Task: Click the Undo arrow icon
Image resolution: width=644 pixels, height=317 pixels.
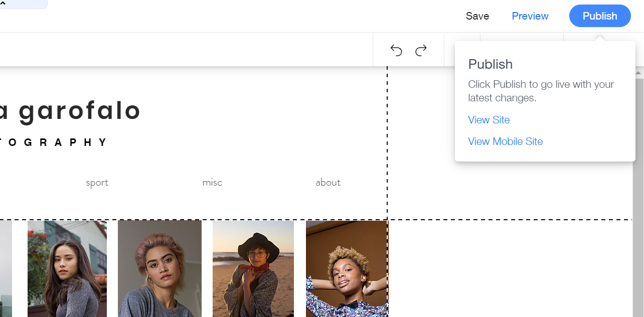Action: pyautogui.click(x=396, y=50)
